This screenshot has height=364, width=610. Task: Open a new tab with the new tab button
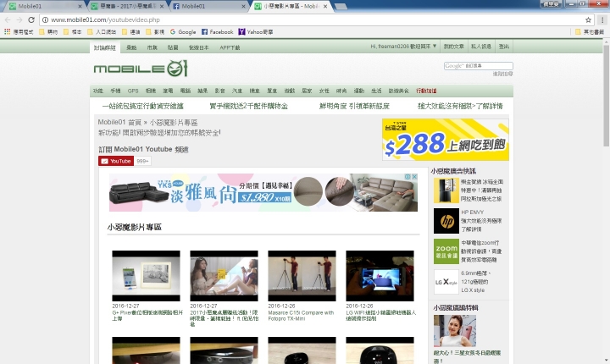point(341,7)
